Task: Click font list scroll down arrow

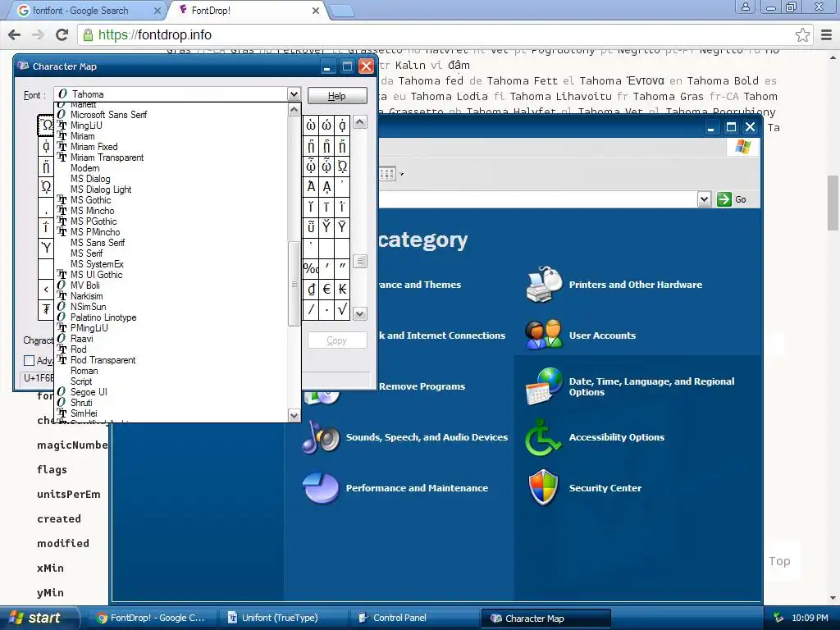Action: (294, 416)
